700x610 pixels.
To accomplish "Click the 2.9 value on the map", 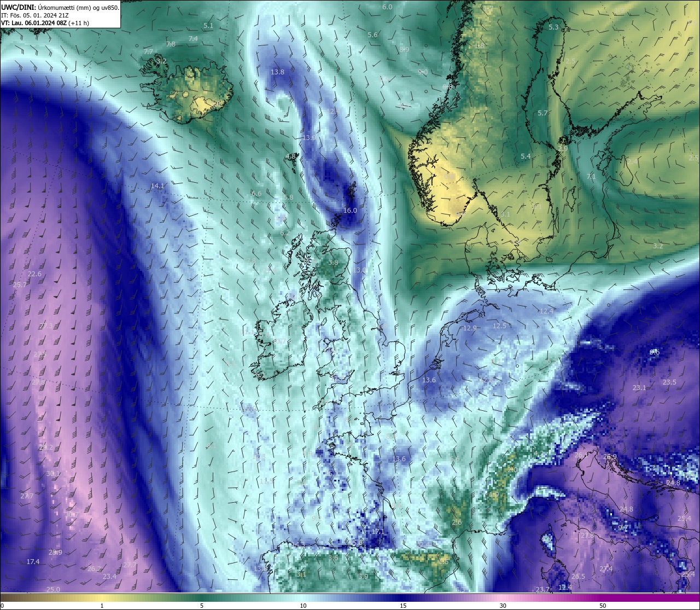I will [x=563, y=149].
